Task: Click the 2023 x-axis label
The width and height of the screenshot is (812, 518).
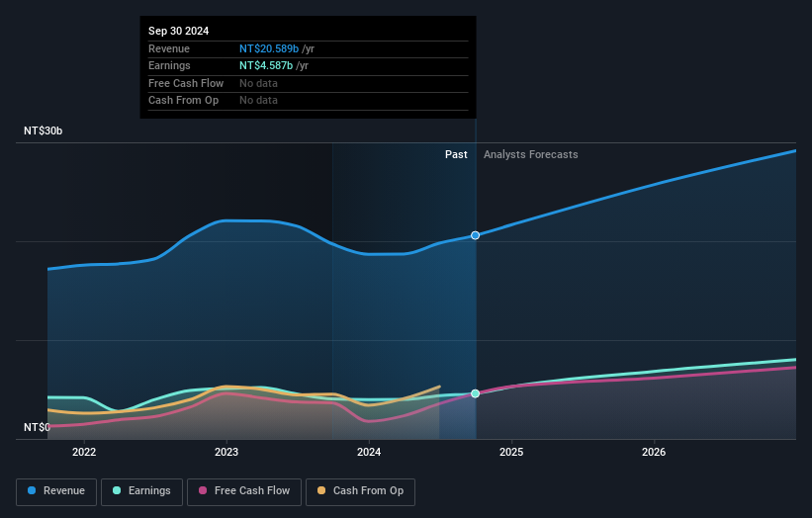Action: (x=226, y=453)
